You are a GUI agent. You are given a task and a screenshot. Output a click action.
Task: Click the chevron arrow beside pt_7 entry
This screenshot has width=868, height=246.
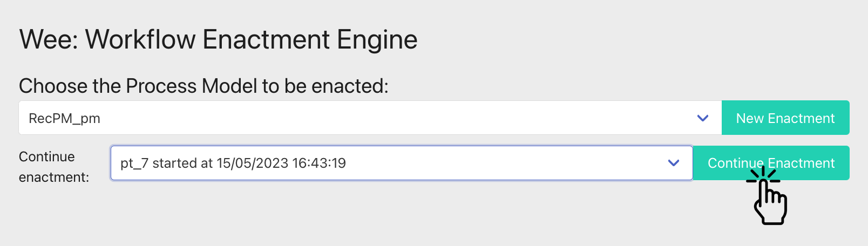673,163
